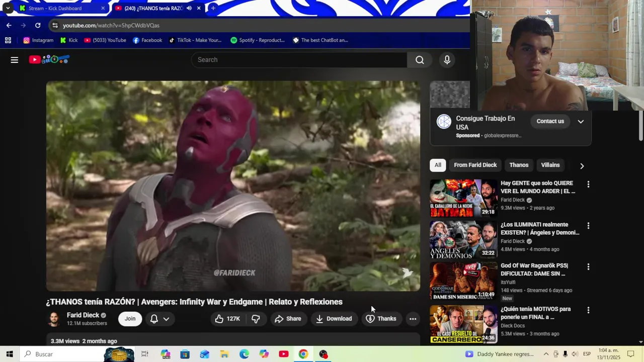Open Kick bookmark
The height and width of the screenshot is (362, 644).
(69, 40)
